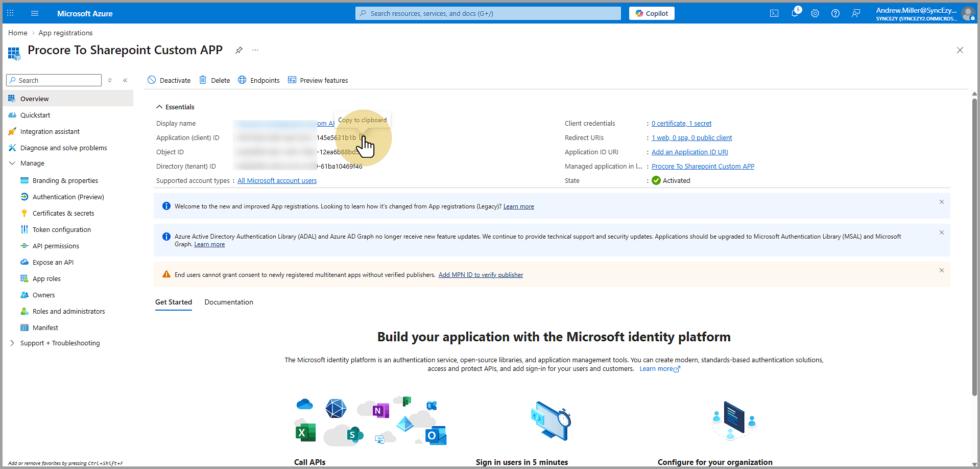The image size is (980, 469).
Task: Open the Endpoints panel
Action: [258, 80]
